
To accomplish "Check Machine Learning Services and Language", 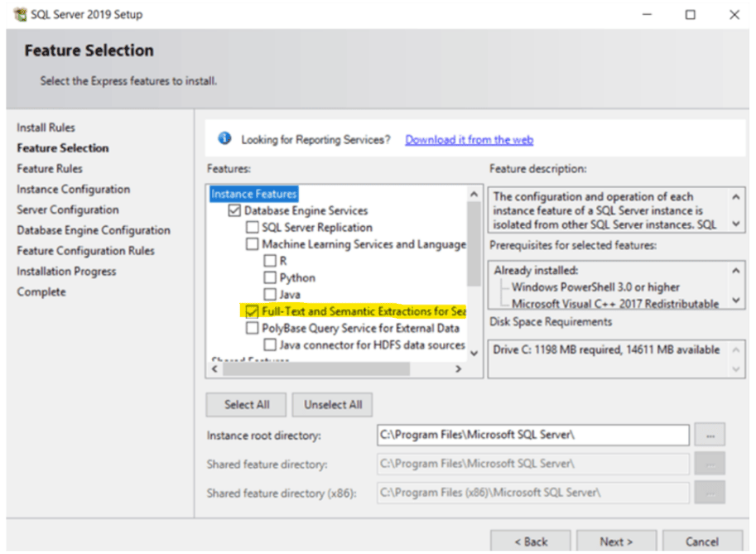I will pos(252,244).
